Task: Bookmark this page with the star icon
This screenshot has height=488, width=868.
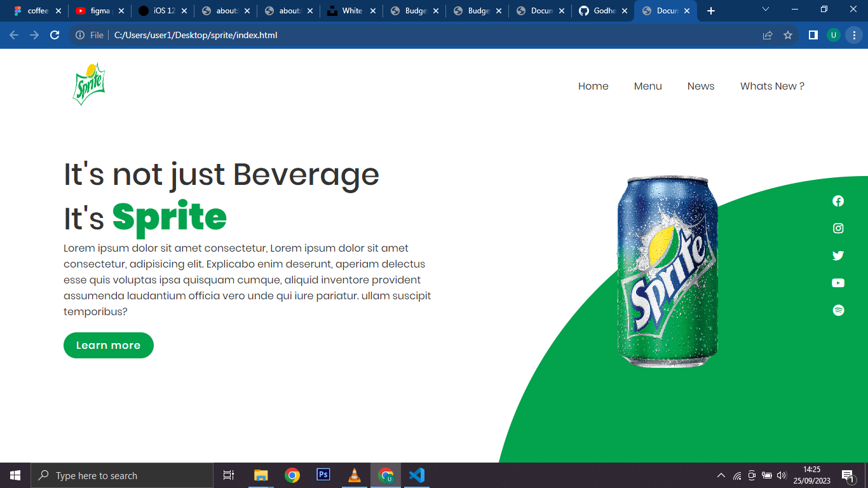Action: point(788,35)
